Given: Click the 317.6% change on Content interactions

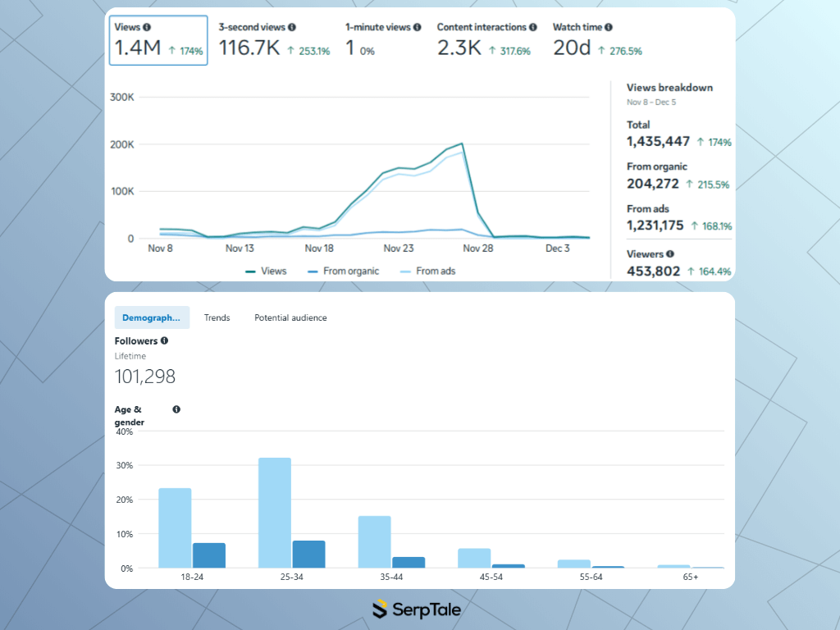Looking at the screenshot, I should [x=509, y=52].
